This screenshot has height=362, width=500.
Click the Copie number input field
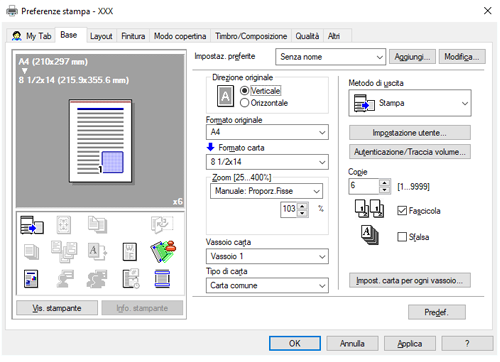click(x=364, y=186)
